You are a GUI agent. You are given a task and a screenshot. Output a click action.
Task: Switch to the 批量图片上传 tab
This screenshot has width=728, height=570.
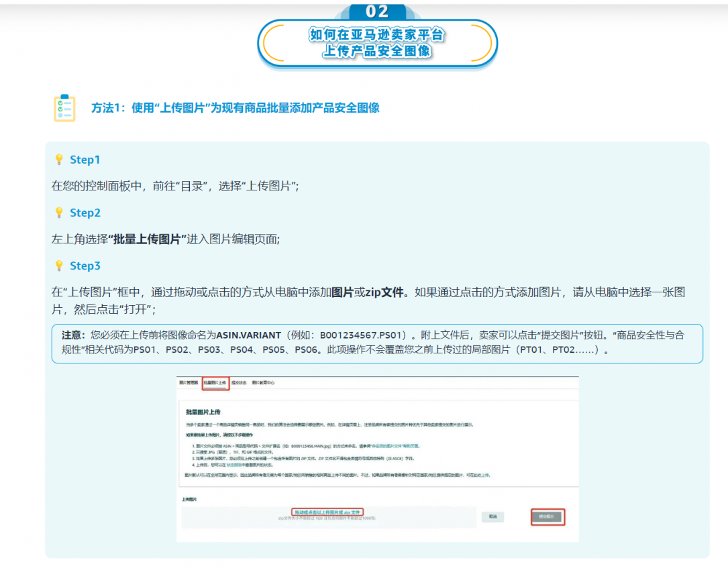(215, 383)
